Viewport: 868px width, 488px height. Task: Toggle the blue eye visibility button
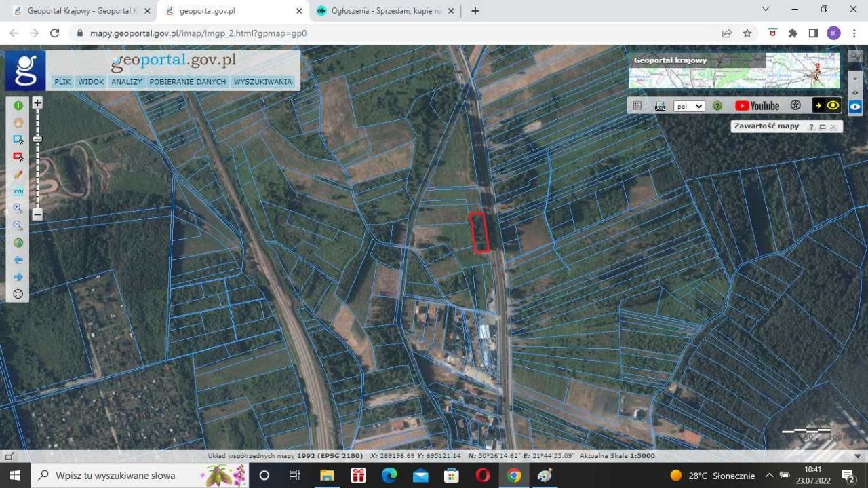[855, 107]
